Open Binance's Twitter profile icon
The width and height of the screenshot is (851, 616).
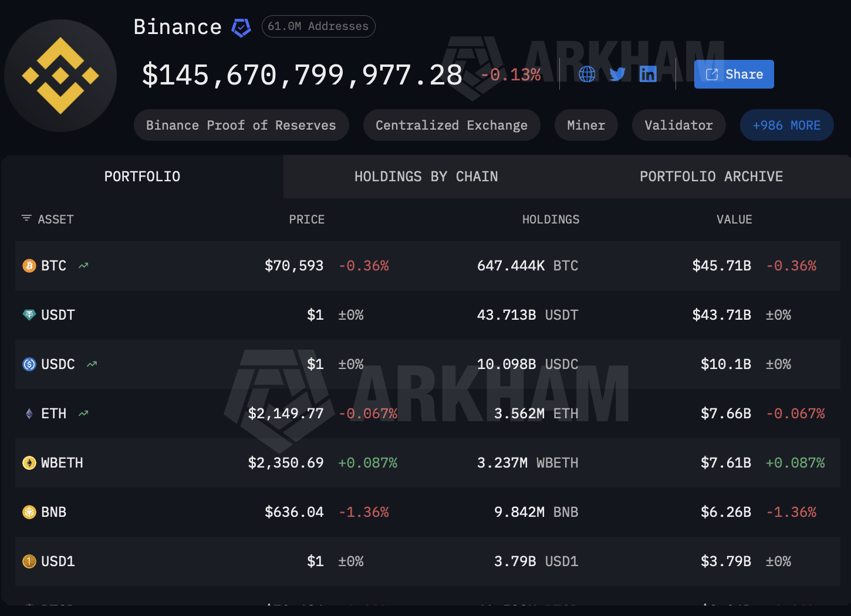617,74
